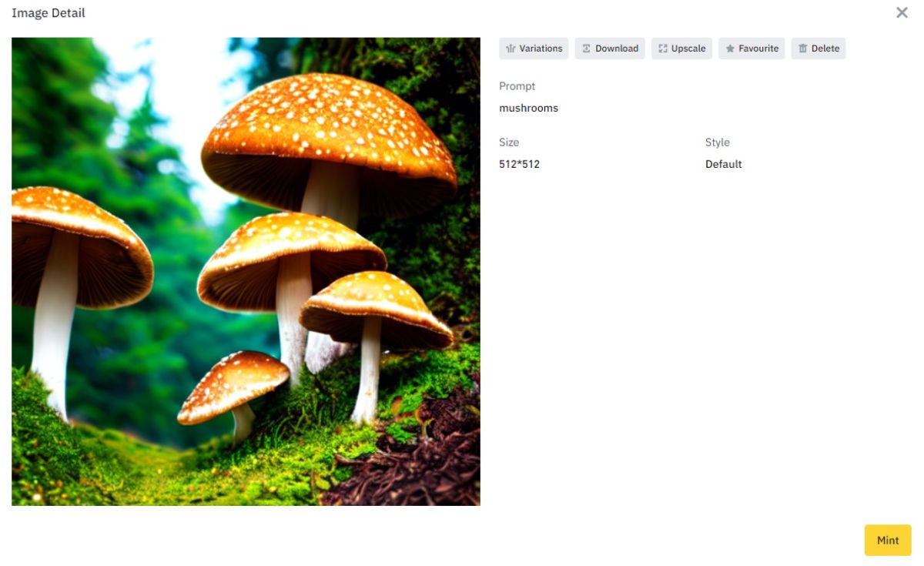This screenshot has width=924, height=566.
Task: Mint the generated image
Action: [888, 541]
